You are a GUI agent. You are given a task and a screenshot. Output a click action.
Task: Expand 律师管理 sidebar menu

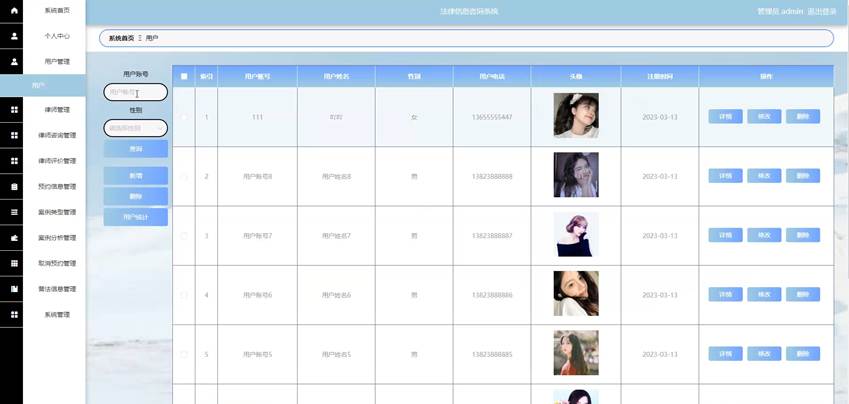click(x=57, y=109)
